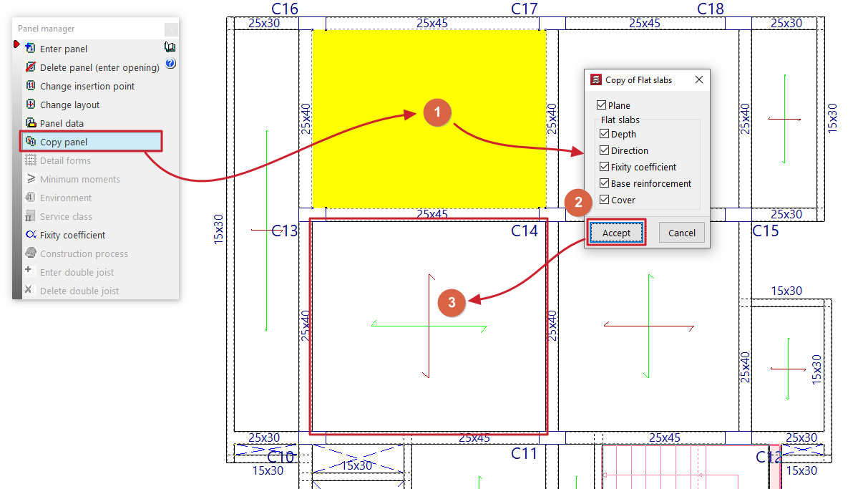Close the Panel manager window
Image resolution: width=868 pixels, height=489 pixels.
coord(171,29)
